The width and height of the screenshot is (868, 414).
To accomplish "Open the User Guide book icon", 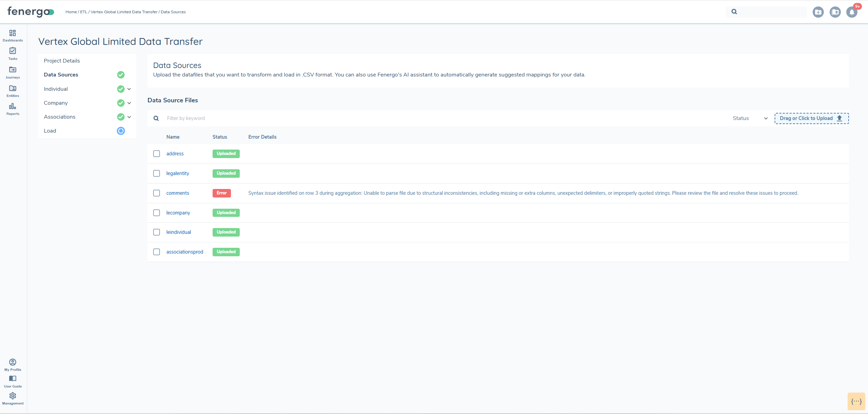I will click(x=13, y=379).
